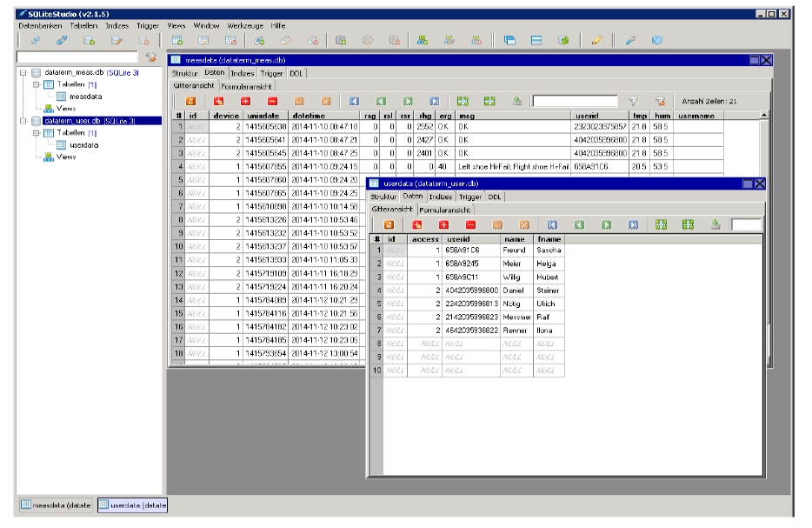The image size is (812, 528).
Task: Activate the userdata taskbar window button
Action: point(132,505)
